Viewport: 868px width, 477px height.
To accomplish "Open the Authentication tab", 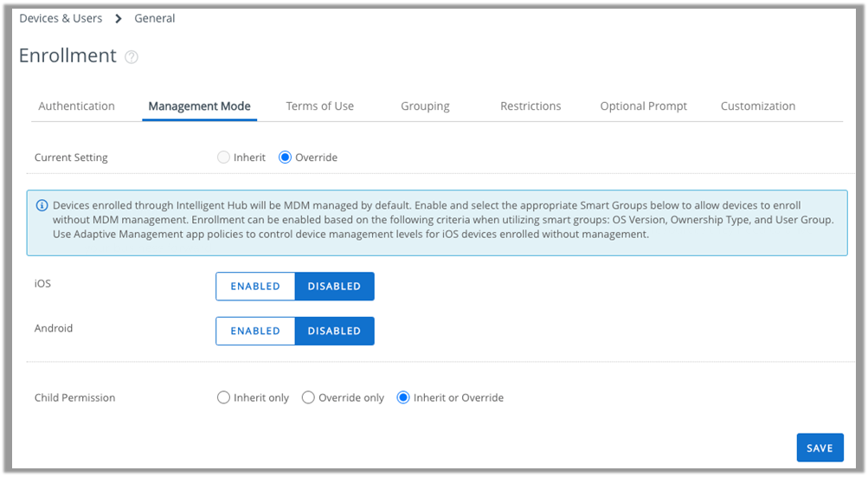I will tap(76, 106).
